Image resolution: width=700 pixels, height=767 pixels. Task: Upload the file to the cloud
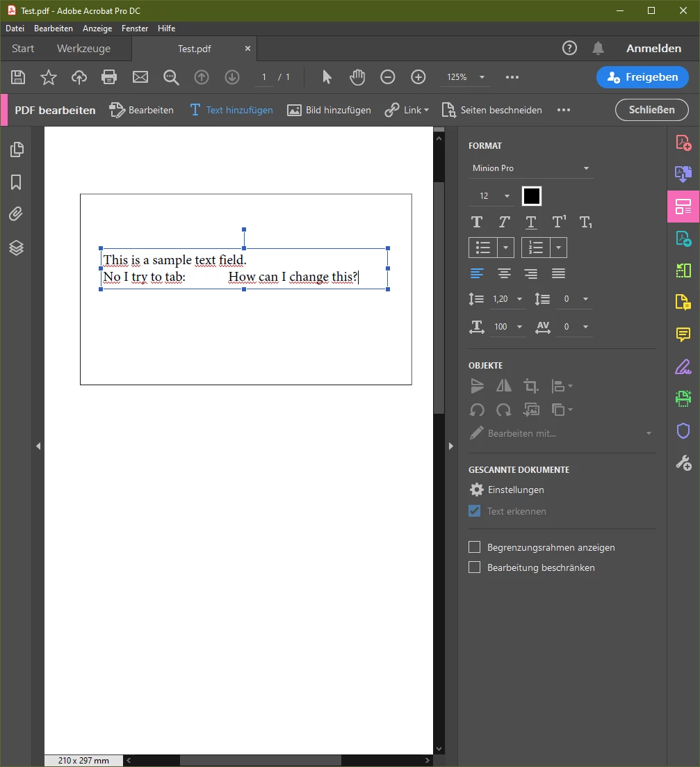coord(79,77)
